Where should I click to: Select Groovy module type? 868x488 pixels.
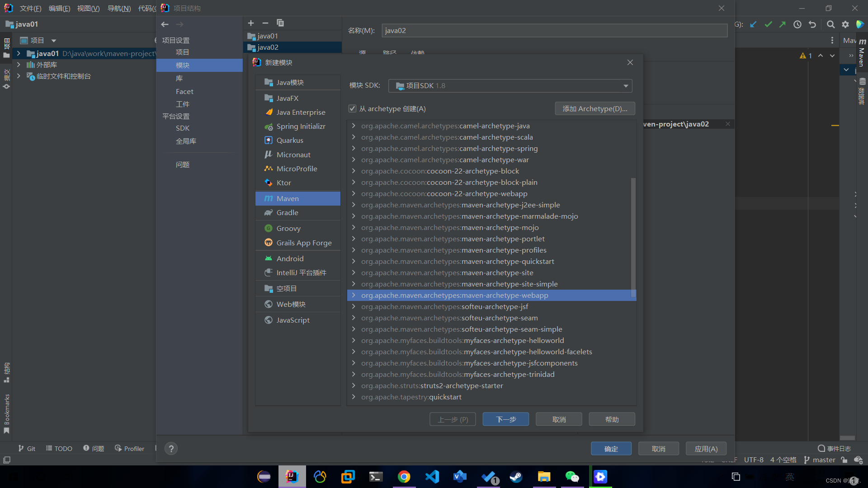click(298, 228)
